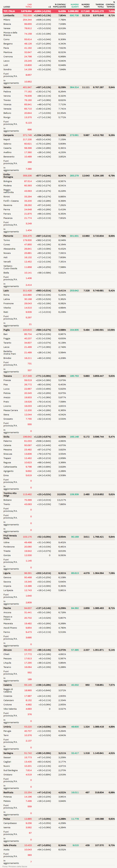The width and height of the screenshot is (117, 868).
Task: Collapse the Veneto region row
Action: 7,87
